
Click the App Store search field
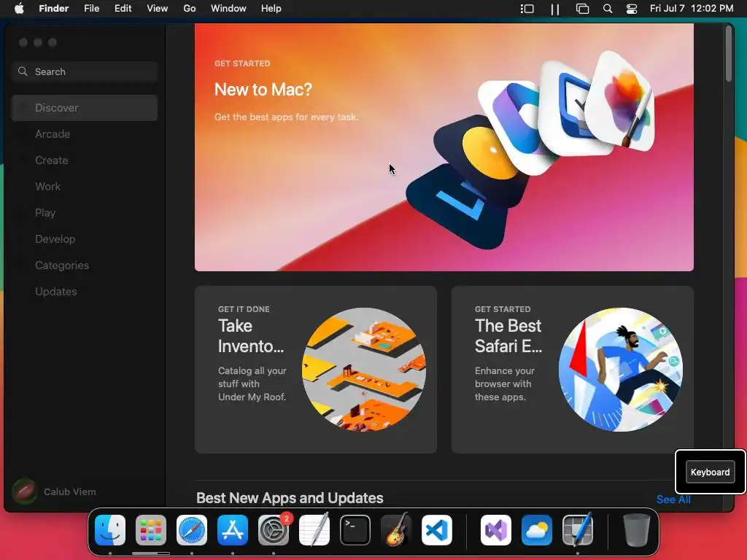(x=85, y=71)
